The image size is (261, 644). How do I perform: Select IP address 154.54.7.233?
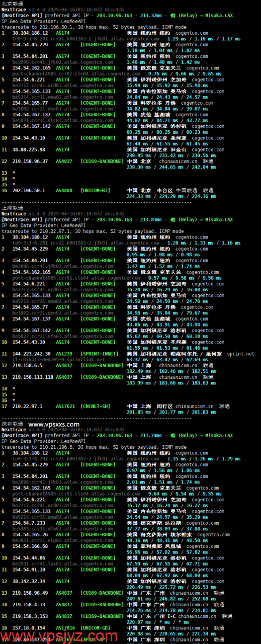[28, 523]
